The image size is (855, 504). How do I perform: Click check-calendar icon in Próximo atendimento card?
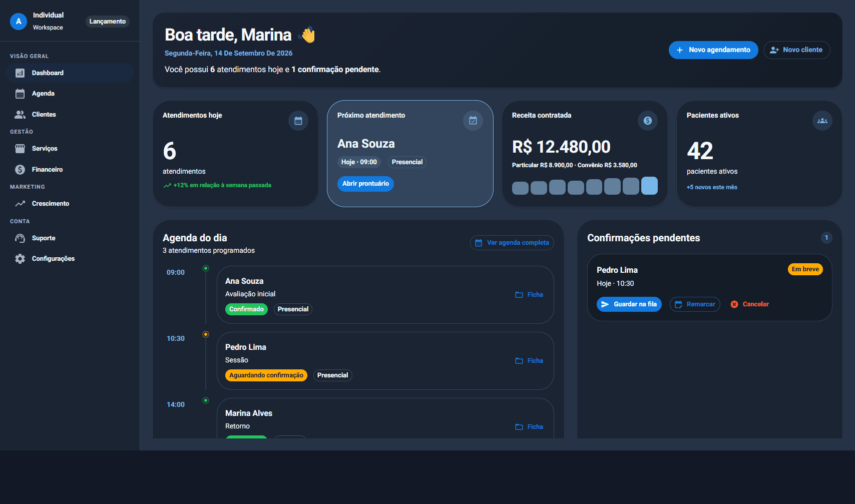[473, 121]
